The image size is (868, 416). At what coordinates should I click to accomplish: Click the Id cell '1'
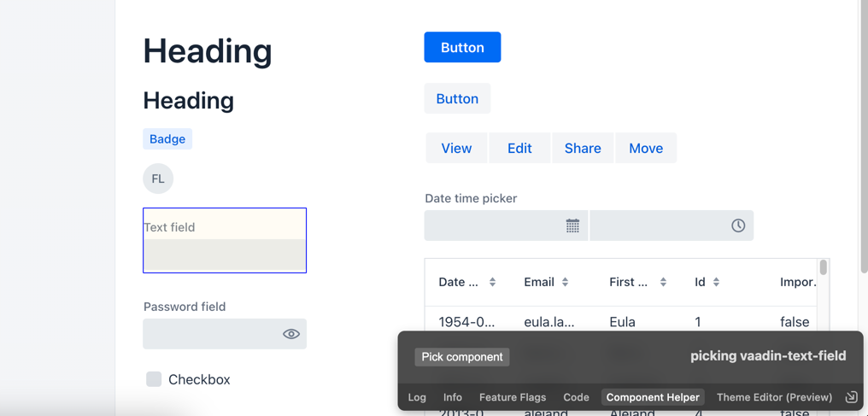click(x=698, y=322)
